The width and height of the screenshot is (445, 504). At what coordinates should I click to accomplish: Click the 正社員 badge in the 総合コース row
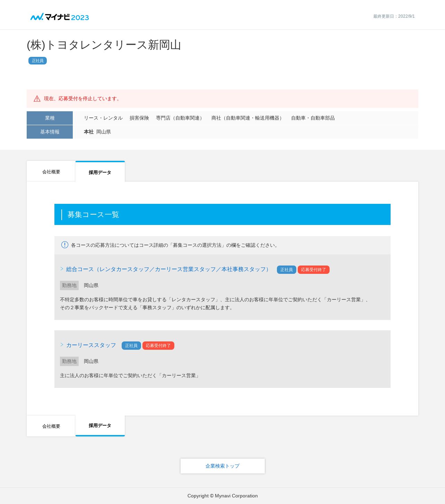[286, 270]
